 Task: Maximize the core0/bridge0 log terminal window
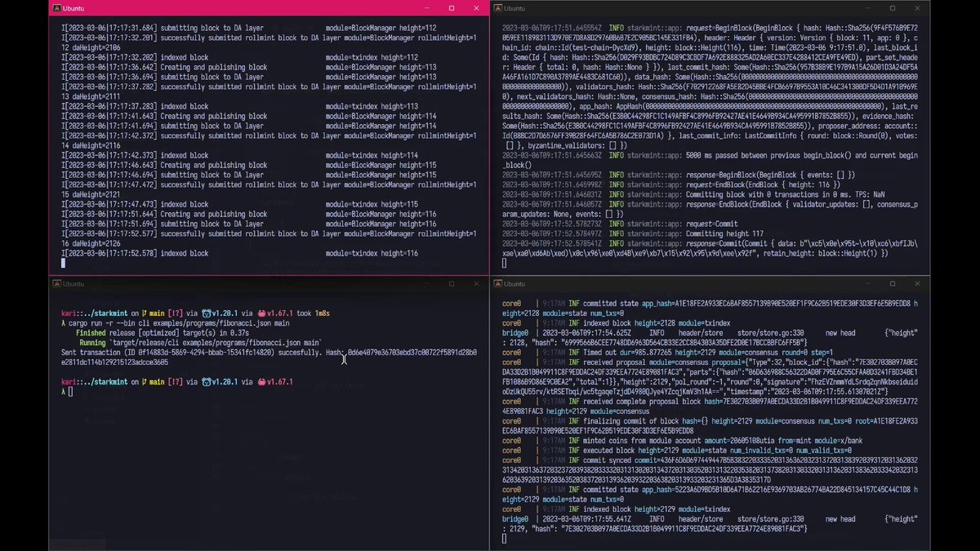[893, 283]
